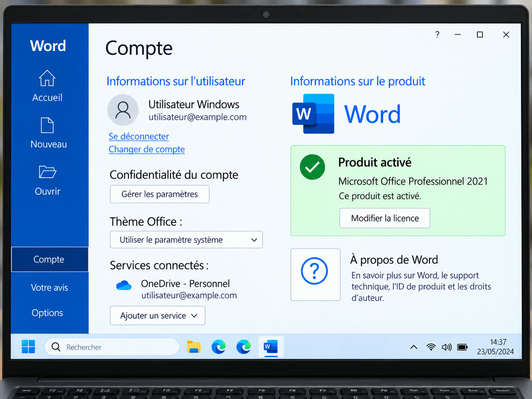The image size is (532, 399).
Task: Click the Compte page heading
Action: pos(139,48)
